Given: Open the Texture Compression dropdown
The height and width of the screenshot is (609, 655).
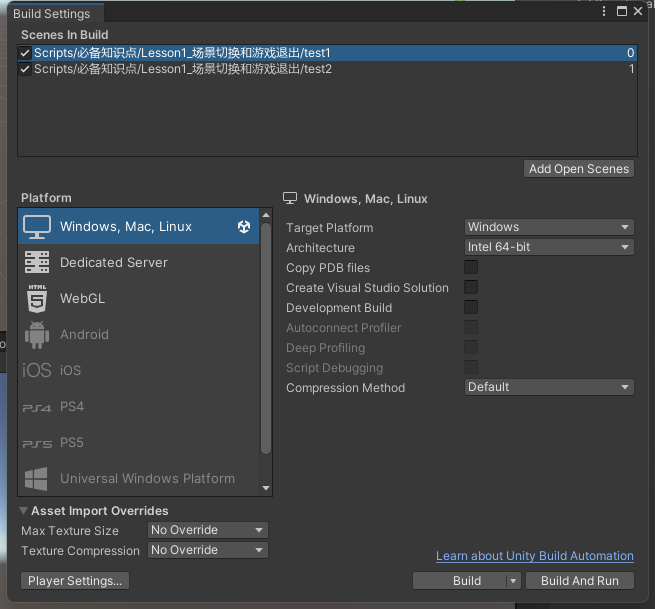Looking at the screenshot, I should point(208,551).
